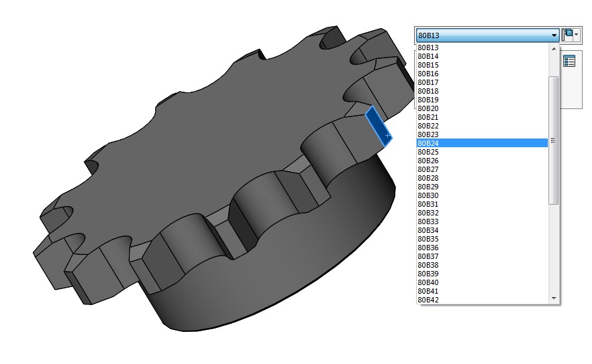592x364 pixels.
Task: Open the 80B13 combo box dropdown arrow
Action: pos(553,35)
